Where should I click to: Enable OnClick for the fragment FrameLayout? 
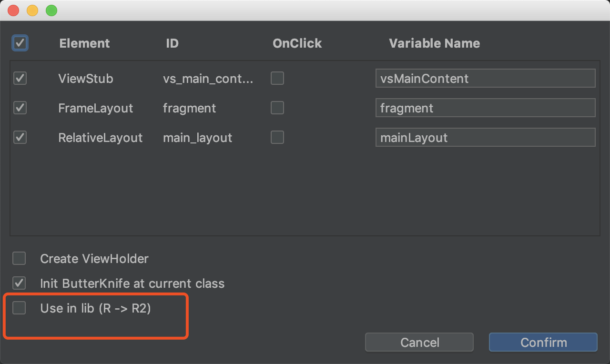click(277, 108)
